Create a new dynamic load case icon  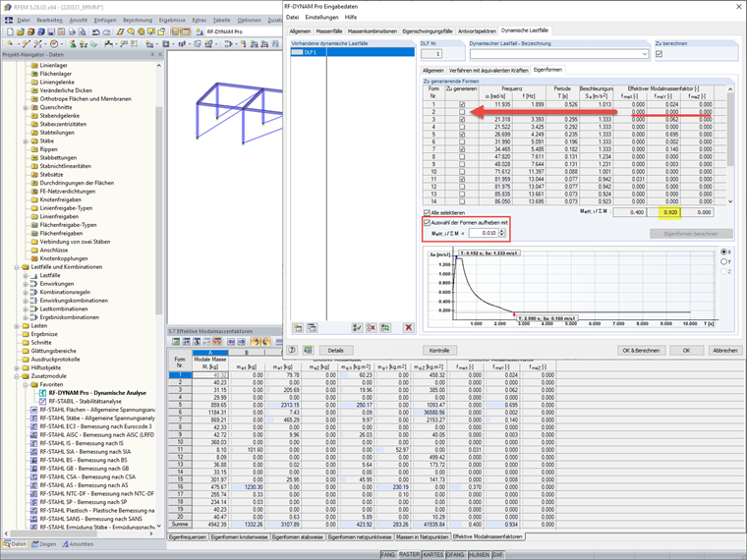click(x=298, y=327)
